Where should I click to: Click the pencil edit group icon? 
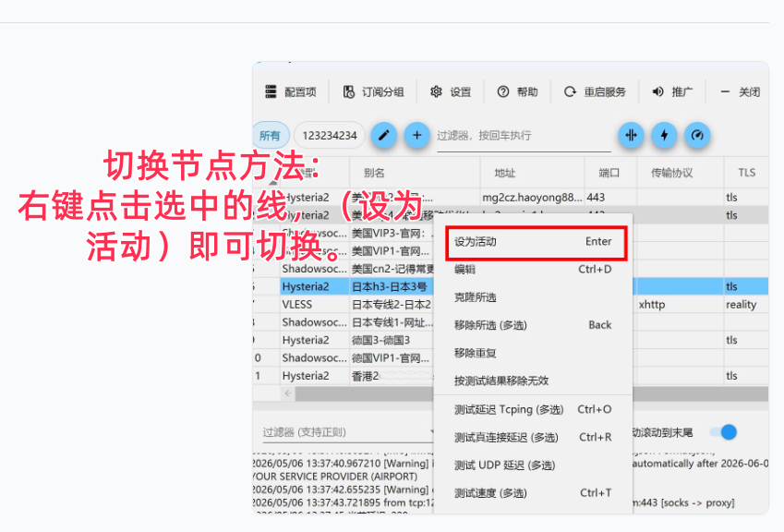[x=383, y=136]
